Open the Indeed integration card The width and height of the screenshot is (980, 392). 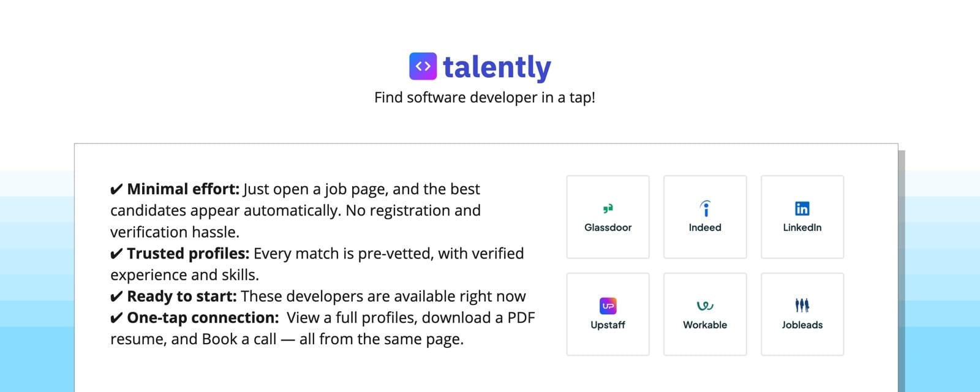705,217
